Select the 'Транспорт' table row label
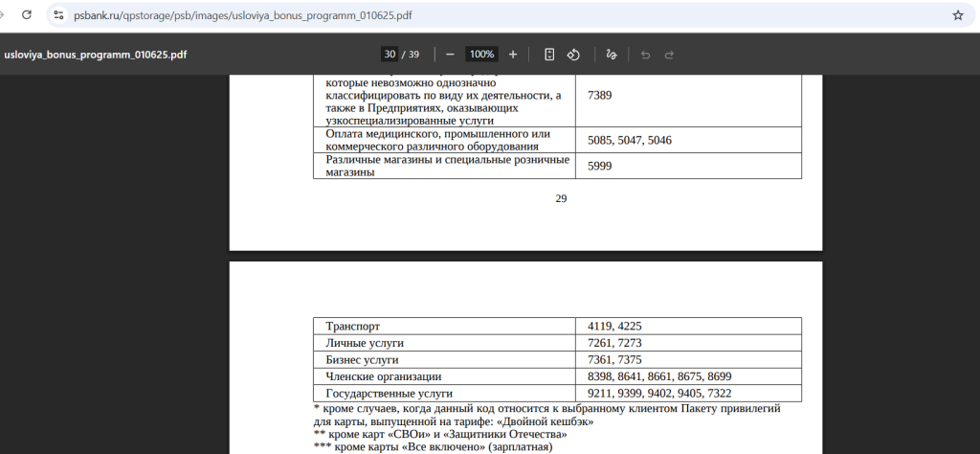980x454 pixels. coord(352,327)
